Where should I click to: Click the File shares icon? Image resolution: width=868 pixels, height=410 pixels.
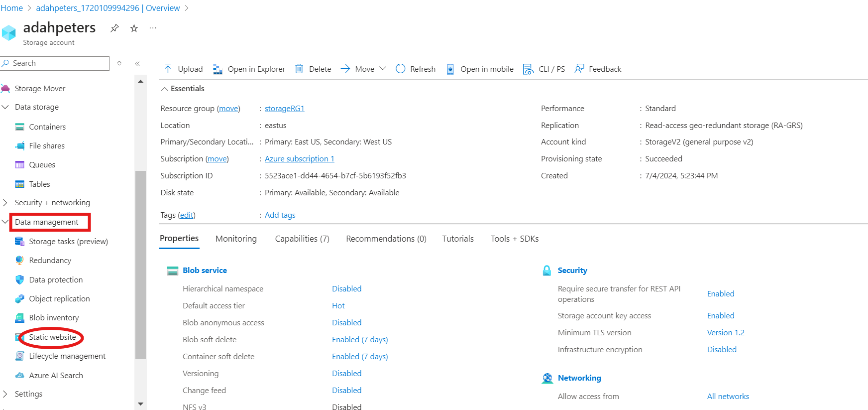click(x=20, y=146)
